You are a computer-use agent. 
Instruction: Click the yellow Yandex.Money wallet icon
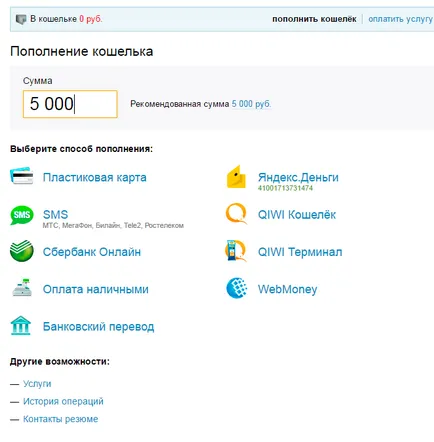(x=236, y=177)
